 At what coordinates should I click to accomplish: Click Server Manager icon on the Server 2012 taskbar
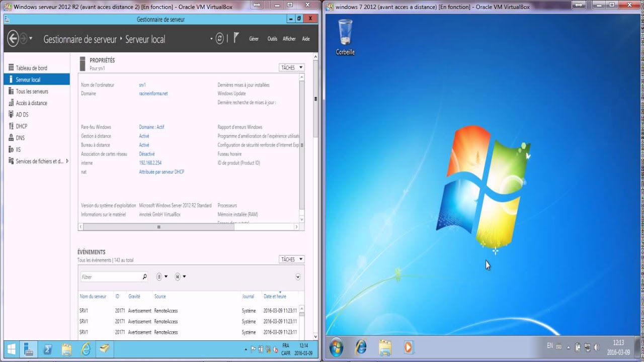click(29, 348)
